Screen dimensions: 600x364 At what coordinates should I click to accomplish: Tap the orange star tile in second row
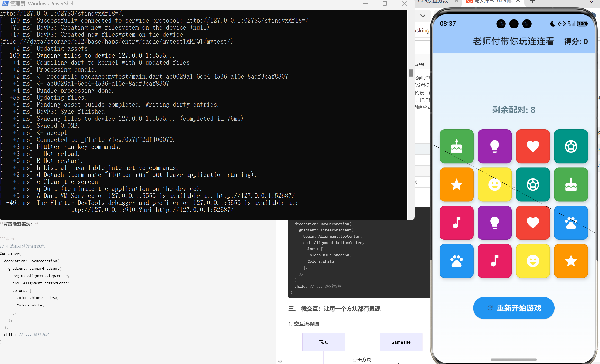pos(456,184)
